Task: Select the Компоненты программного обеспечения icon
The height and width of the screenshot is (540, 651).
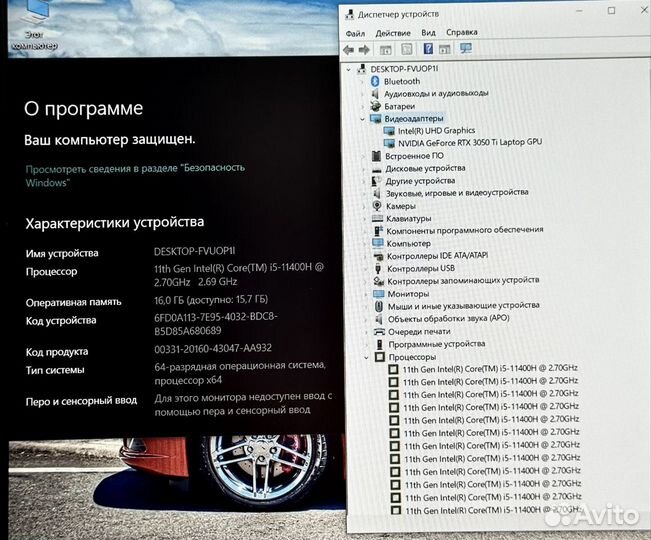Action: click(378, 231)
